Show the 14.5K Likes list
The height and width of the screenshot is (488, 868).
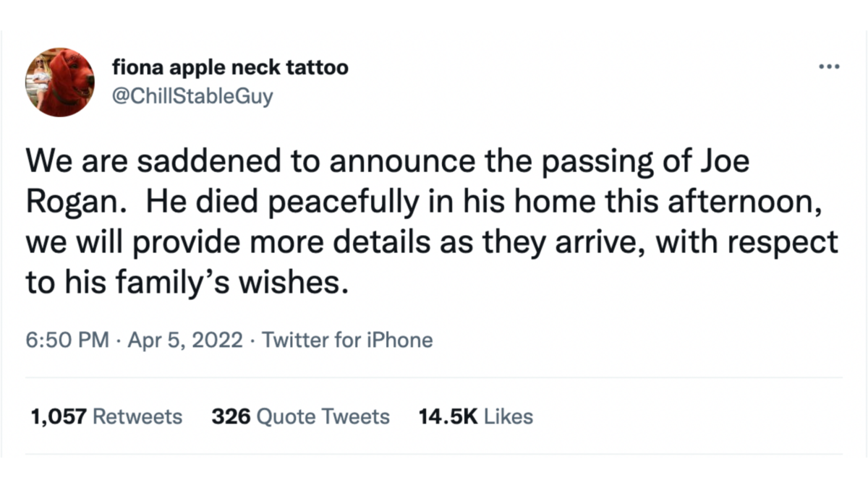(475, 417)
